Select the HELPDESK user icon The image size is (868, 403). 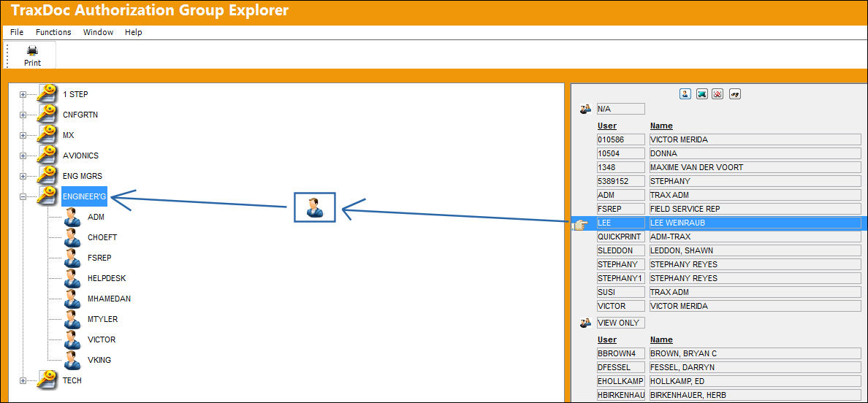click(72, 279)
